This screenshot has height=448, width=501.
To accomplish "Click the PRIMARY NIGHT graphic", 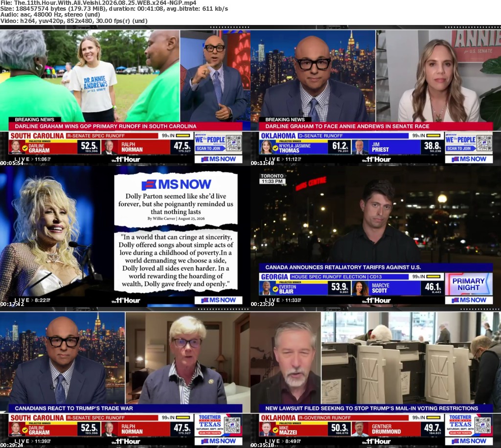I will (469, 284).
